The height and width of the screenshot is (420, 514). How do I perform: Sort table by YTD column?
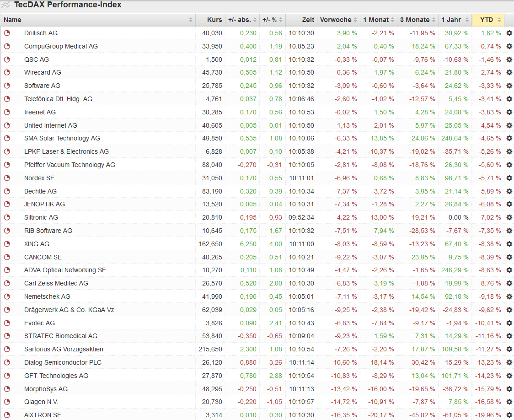[x=488, y=20]
